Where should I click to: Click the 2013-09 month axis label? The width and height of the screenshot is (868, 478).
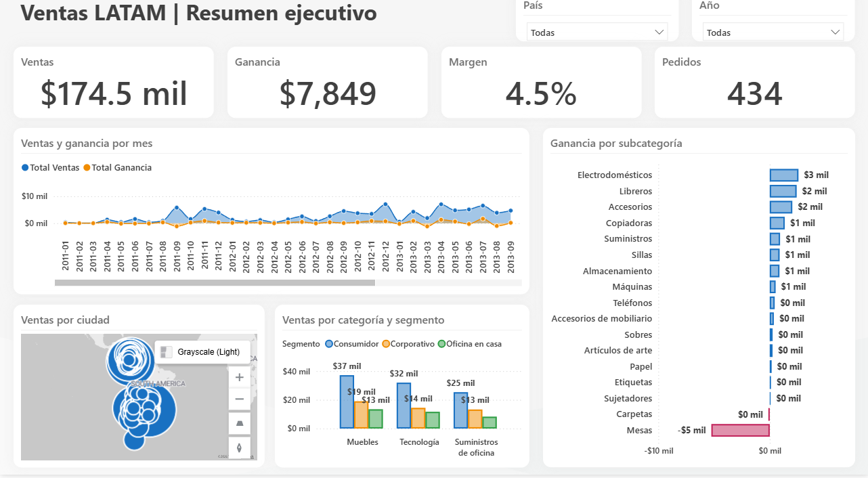[x=511, y=255]
